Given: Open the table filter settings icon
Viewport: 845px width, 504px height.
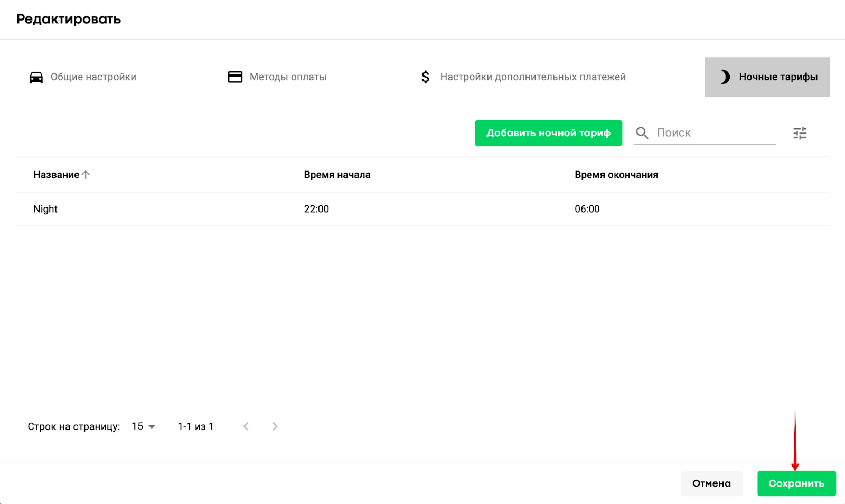Looking at the screenshot, I should click(x=800, y=133).
